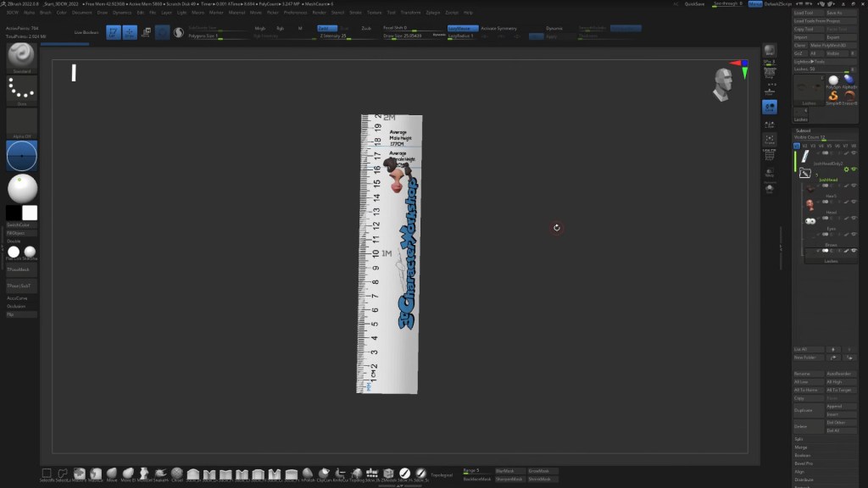Toggle visibility of the JoshHead folder

tap(854, 169)
